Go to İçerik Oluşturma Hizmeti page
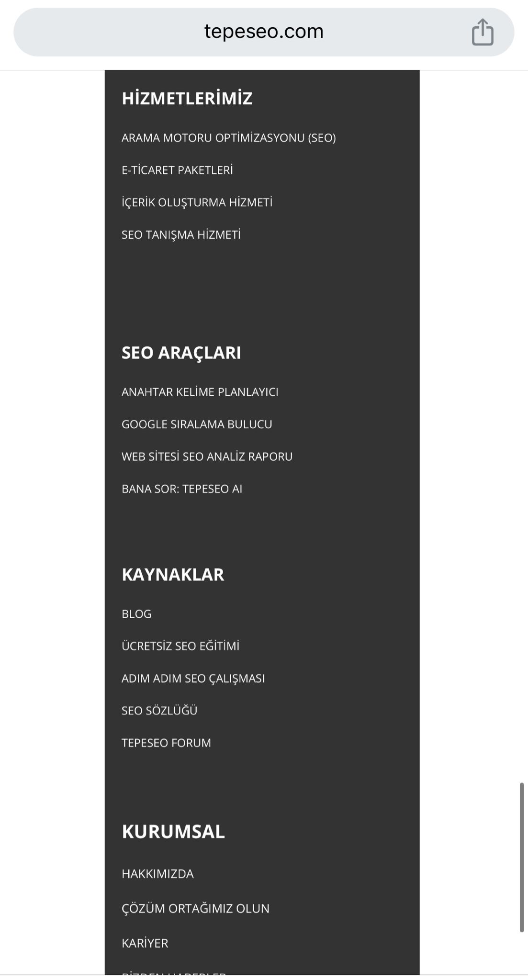 [197, 202]
